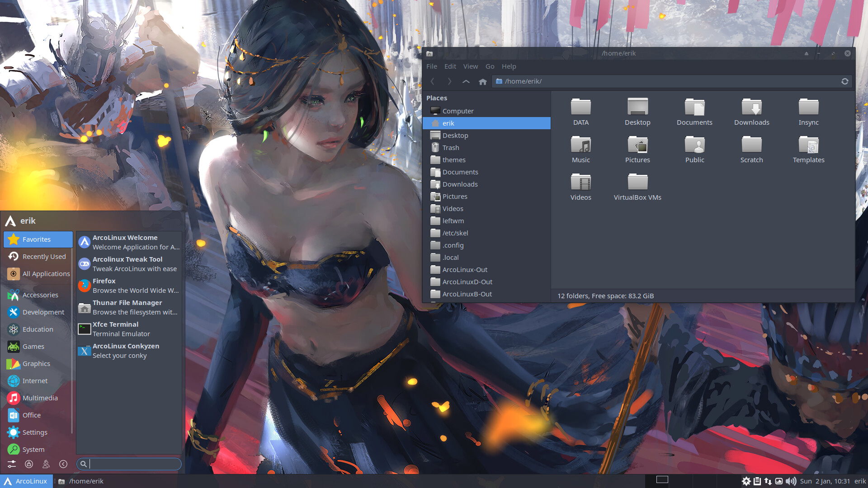Select Computer in Places sidebar
The image size is (868, 488).
[486, 111]
